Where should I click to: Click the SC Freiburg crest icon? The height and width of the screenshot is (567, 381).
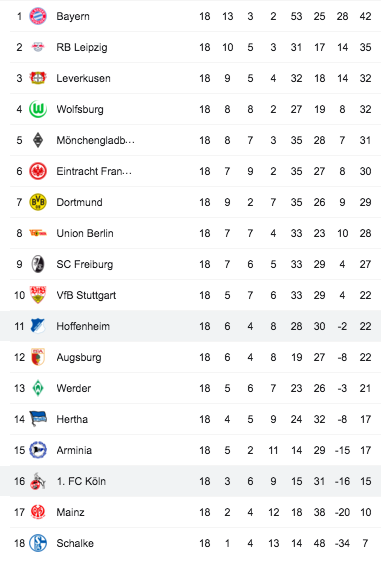(x=38, y=264)
